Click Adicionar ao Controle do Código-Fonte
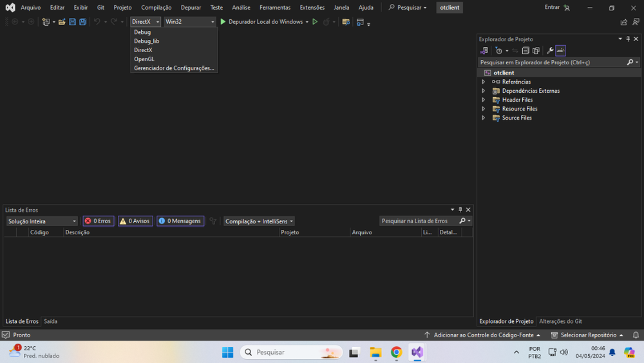Image resolution: width=644 pixels, height=363 pixels. pos(483,335)
